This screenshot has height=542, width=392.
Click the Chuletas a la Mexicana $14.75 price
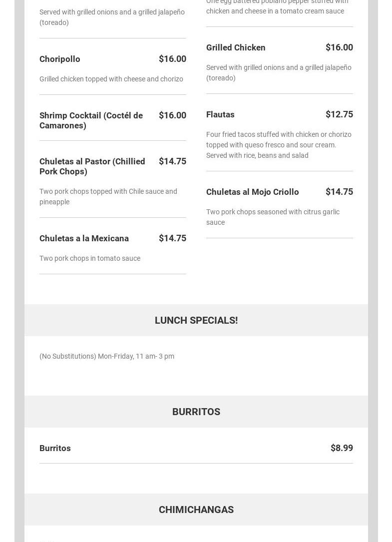coord(172,238)
